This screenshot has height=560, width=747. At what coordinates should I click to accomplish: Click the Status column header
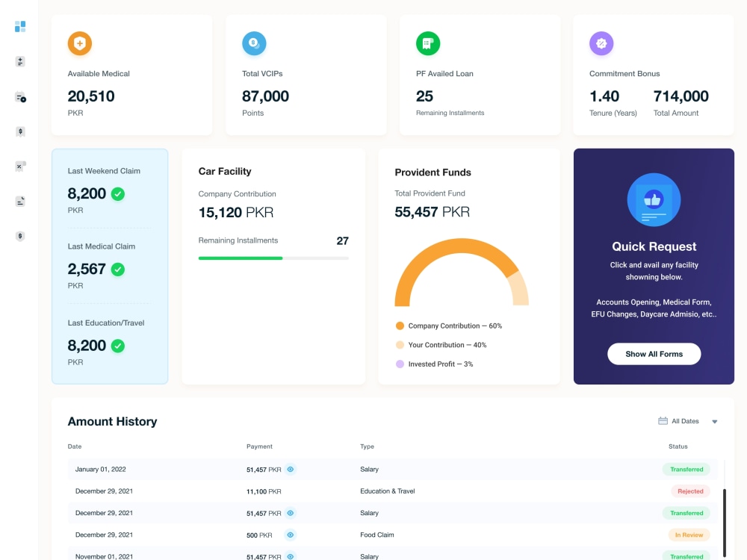678,447
